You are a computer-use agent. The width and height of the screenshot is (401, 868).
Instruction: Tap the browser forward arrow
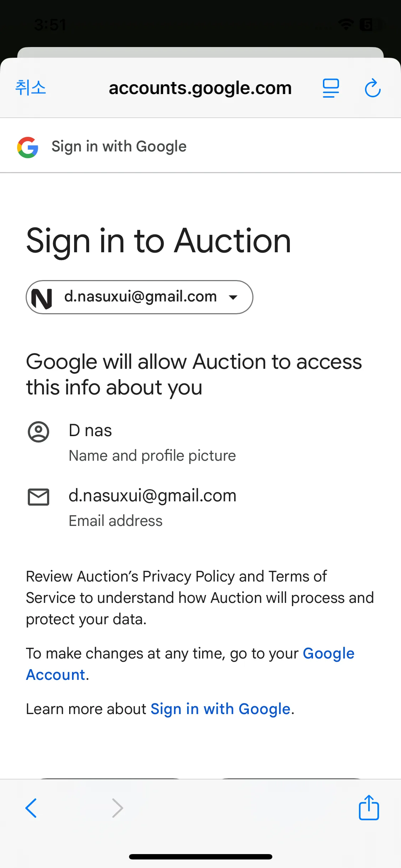117,808
